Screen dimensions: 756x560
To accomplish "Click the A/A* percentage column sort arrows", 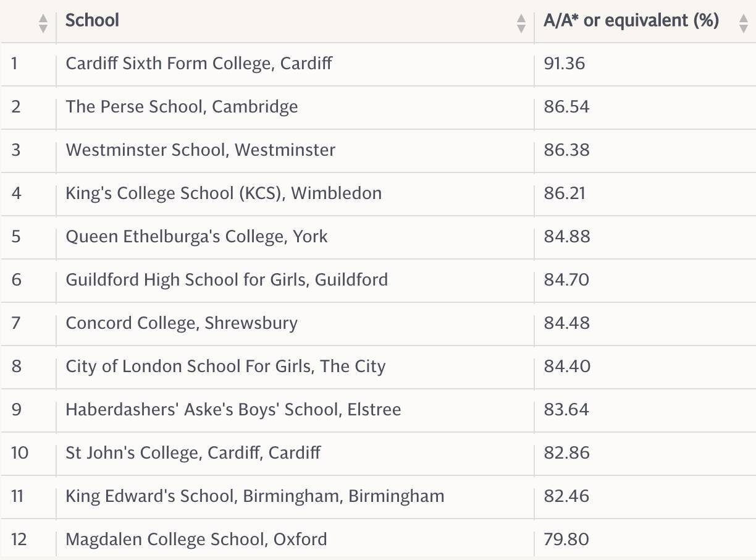I will [744, 23].
